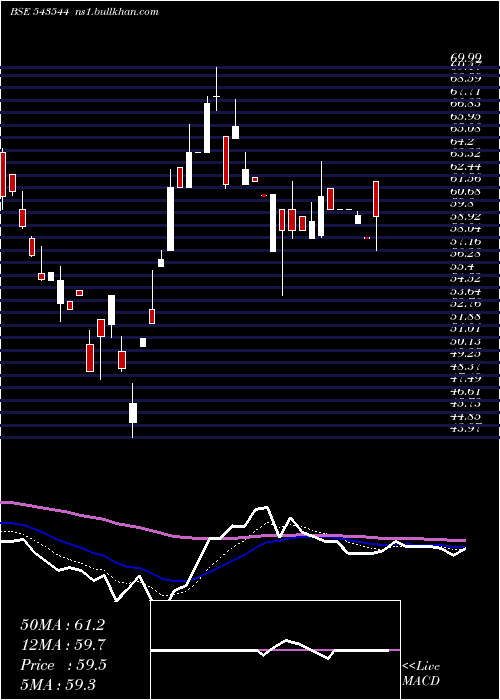
Task: Click the 53.64 price axis label
Action: [x=466, y=292]
